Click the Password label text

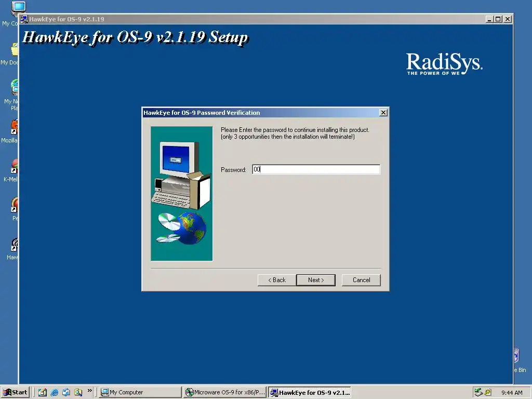click(233, 170)
